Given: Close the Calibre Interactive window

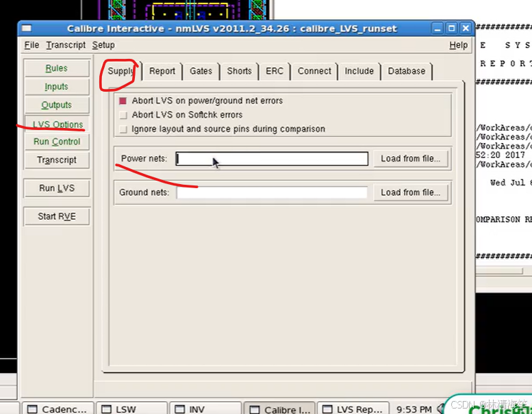Looking at the screenshot, I should [466, 29].
